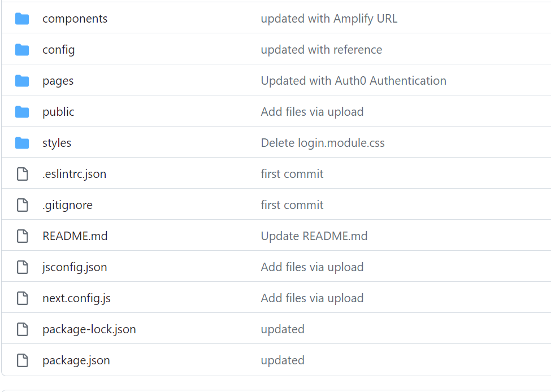Open the pages folder
The image size is (551, 392).
point(58,81)
